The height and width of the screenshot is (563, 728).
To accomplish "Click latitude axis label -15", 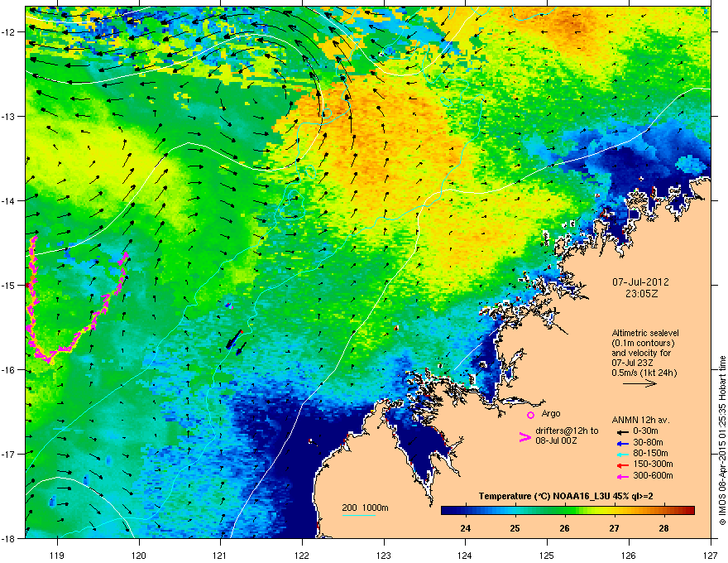I will [x=9, y=285].
